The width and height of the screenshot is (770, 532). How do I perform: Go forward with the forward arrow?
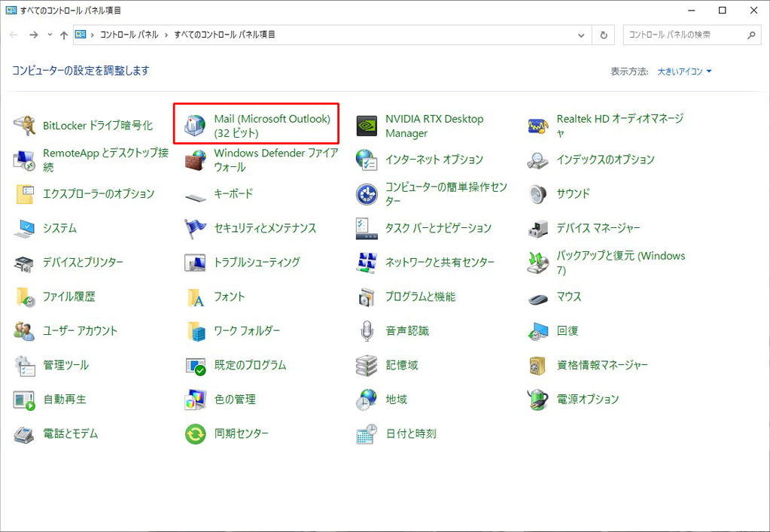tap(33, 35)
